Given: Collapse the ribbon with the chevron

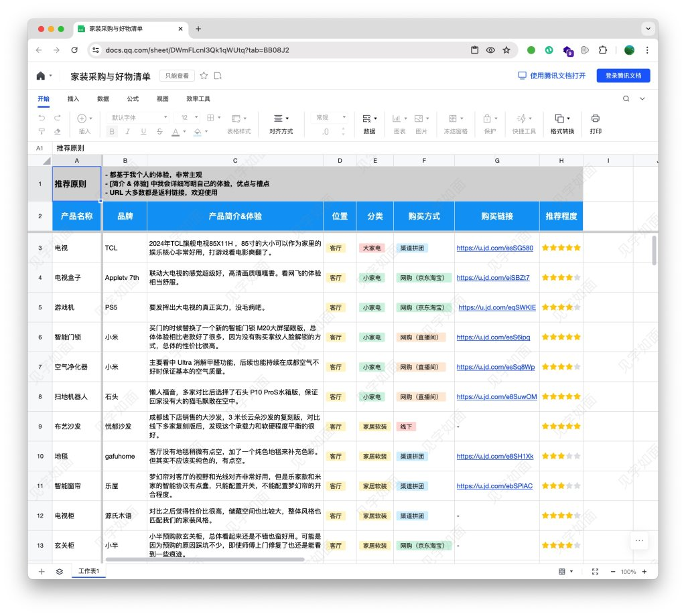Looking at the screenshot, I should click(x=642, y=99).
